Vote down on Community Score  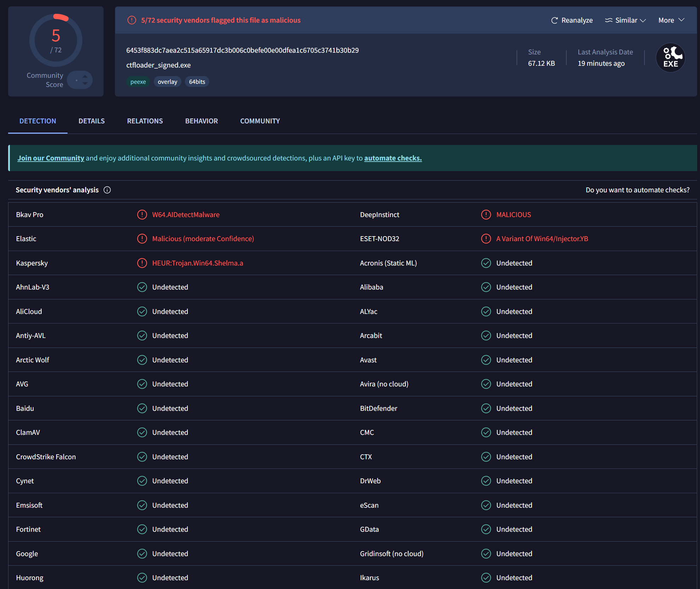pyautogui.click(x=85, y=83)
